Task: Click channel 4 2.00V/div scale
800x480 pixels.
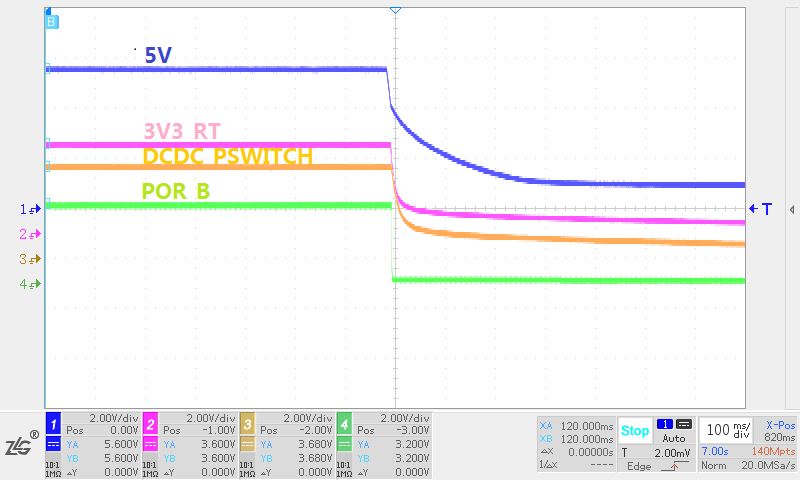Action: coord(405,418)
